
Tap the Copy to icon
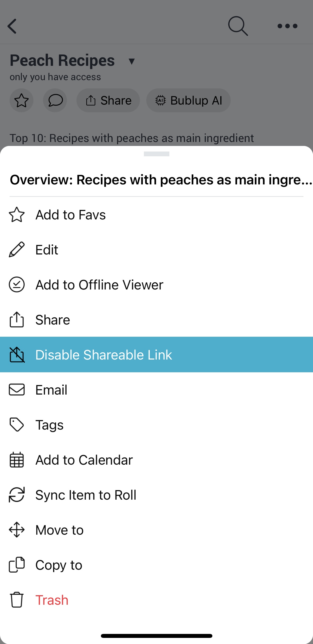pyautogui.click(x=17, y=565)
